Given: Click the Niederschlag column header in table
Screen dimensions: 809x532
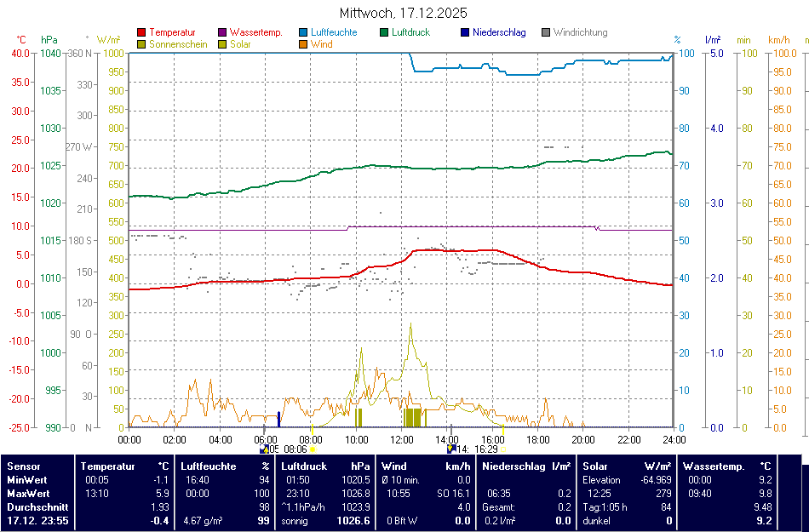Looking at the screenshot, I should point(514,466).
